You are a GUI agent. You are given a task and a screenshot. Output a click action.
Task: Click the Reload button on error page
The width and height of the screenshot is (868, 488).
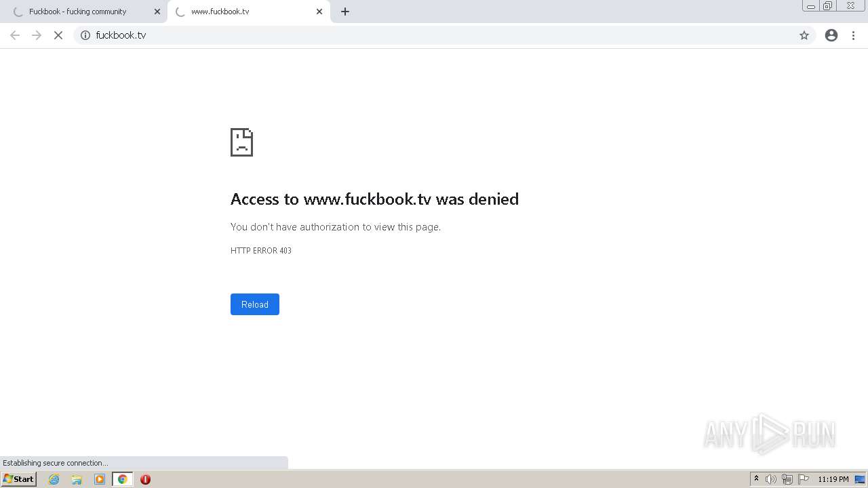[x=255, y=304]
